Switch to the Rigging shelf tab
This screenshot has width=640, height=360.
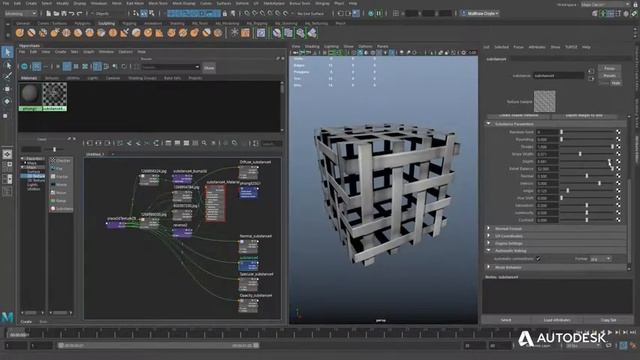point(129,23)
